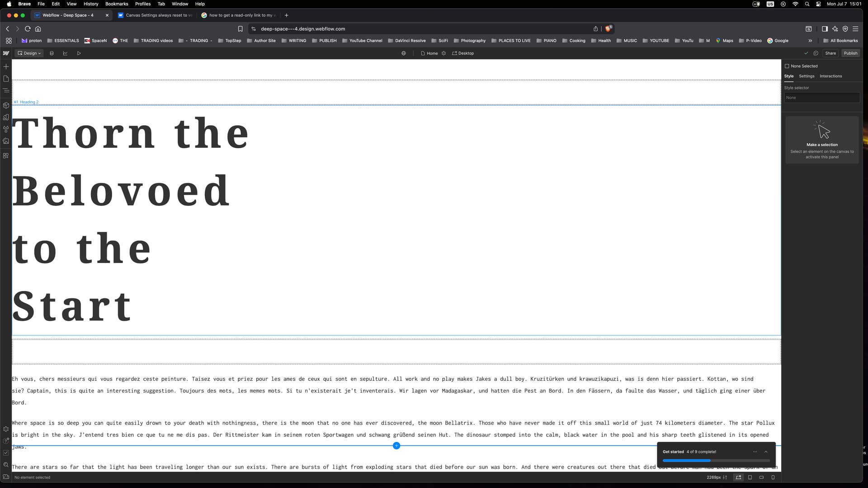This screenshot has height=488, width=868.
Task: Switch to the Settings tab
Action: click(807, 76)
